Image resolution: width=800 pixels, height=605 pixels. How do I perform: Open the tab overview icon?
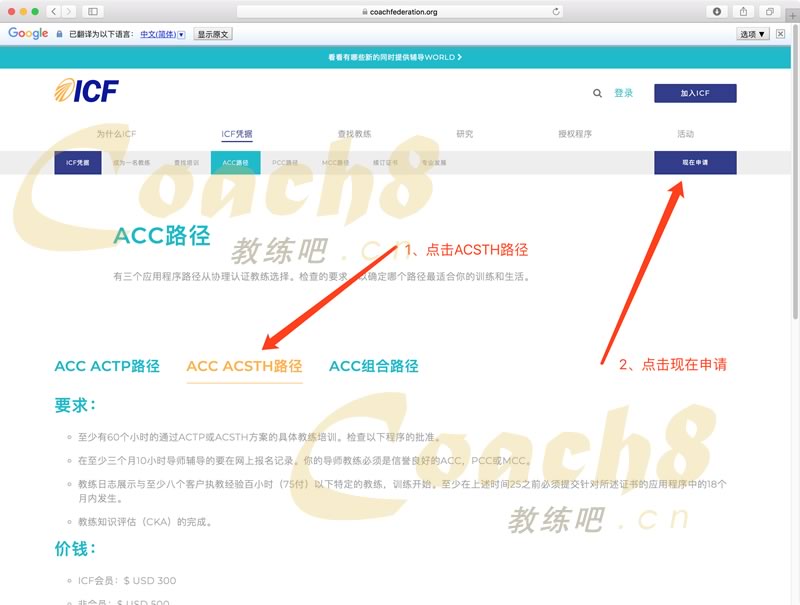pos(770,11)
